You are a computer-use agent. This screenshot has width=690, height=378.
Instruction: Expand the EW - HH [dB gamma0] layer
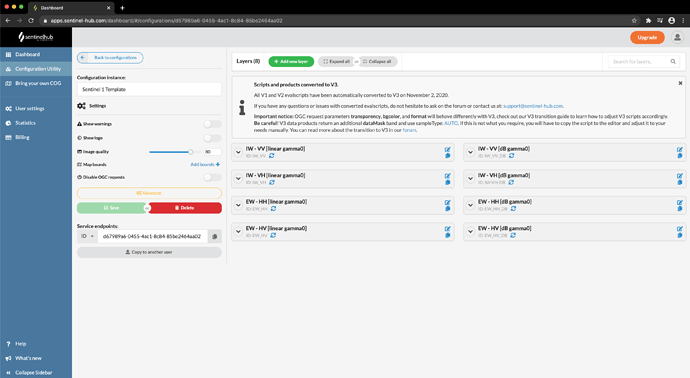[x=470, y=205]
